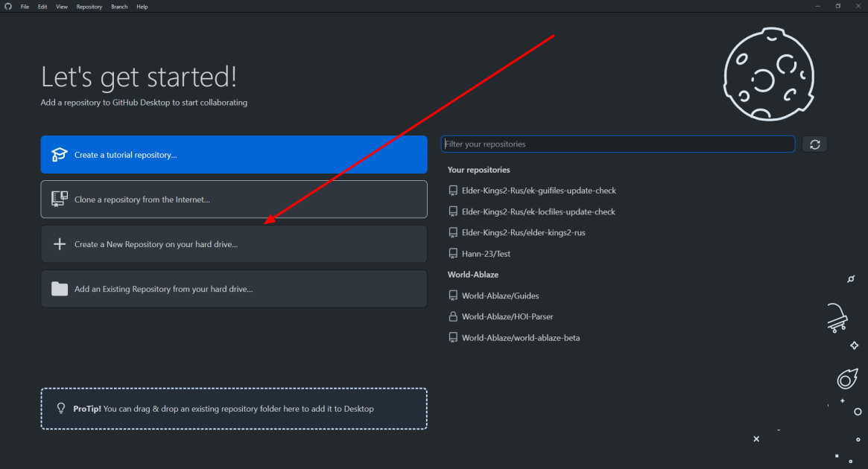Open the Edit menu
The image size is (868, 469).
pyautogui.click(x=42, y=7)
